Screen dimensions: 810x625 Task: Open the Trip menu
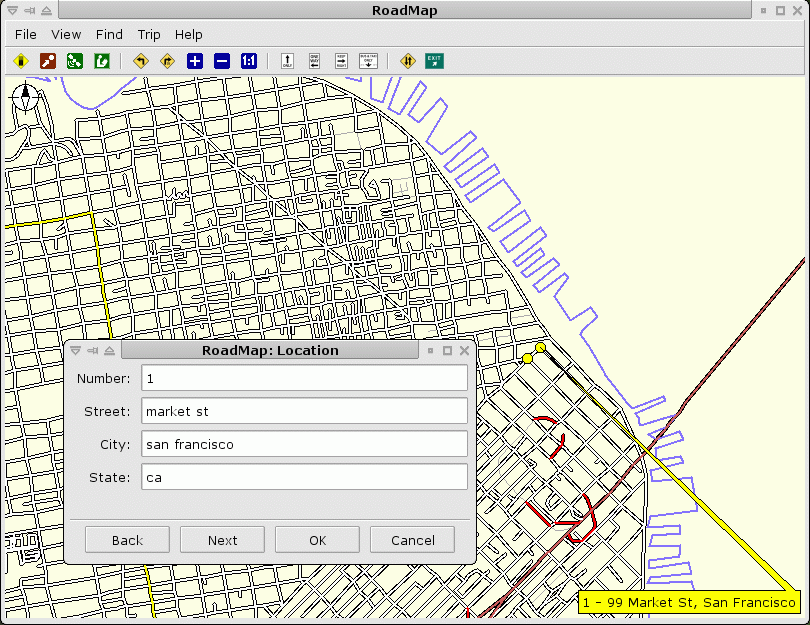tap(149, 34)
